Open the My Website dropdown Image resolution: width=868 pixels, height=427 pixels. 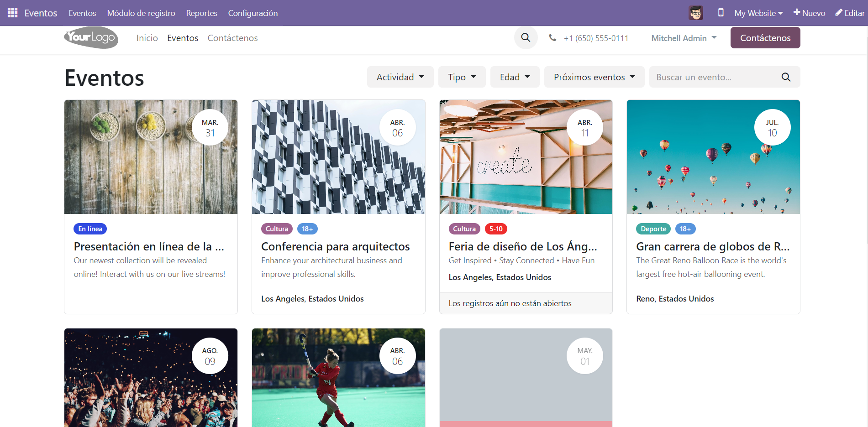pyautogui.click(x=758, y=13)
